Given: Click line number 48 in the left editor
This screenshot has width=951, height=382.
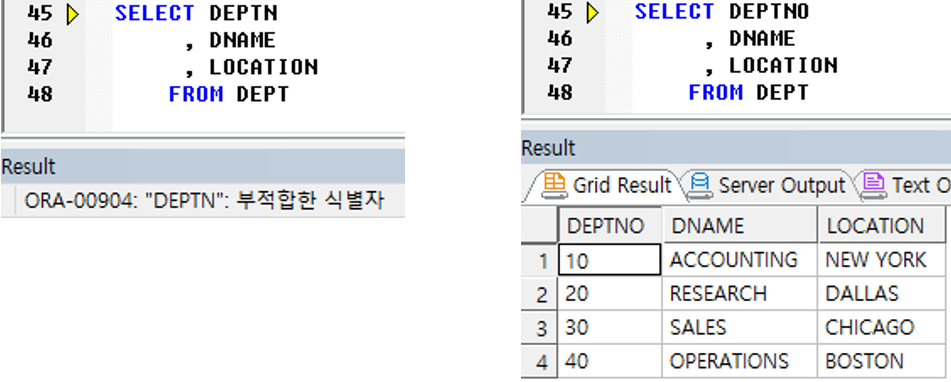Looking at the screenshot, I should [x=39, y=94].
